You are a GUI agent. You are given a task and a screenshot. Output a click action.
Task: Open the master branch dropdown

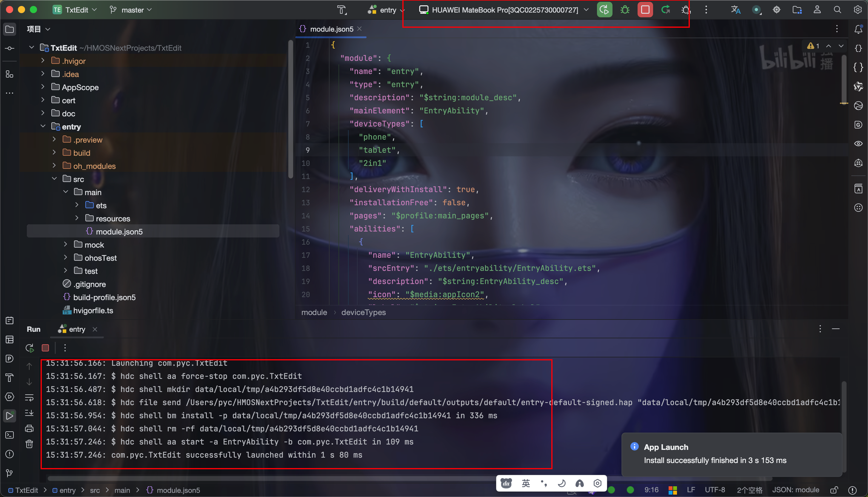pyautogui.click(x=131, y=10)
